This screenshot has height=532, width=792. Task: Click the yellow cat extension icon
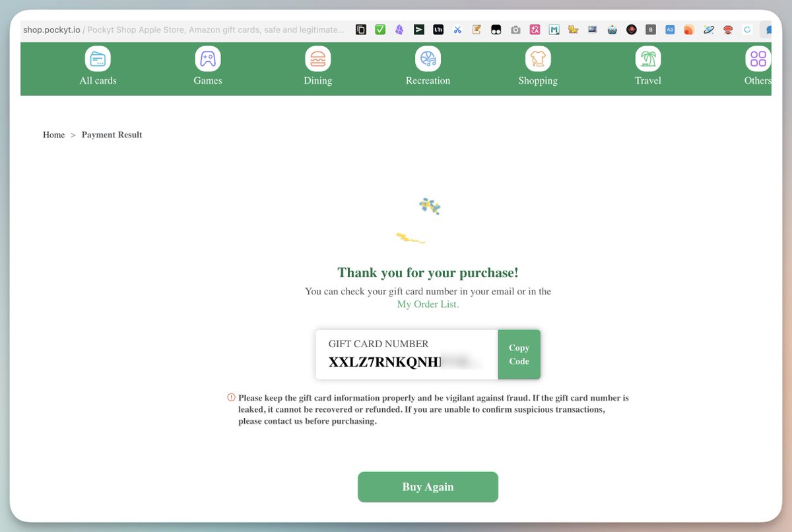coord(574,30)
